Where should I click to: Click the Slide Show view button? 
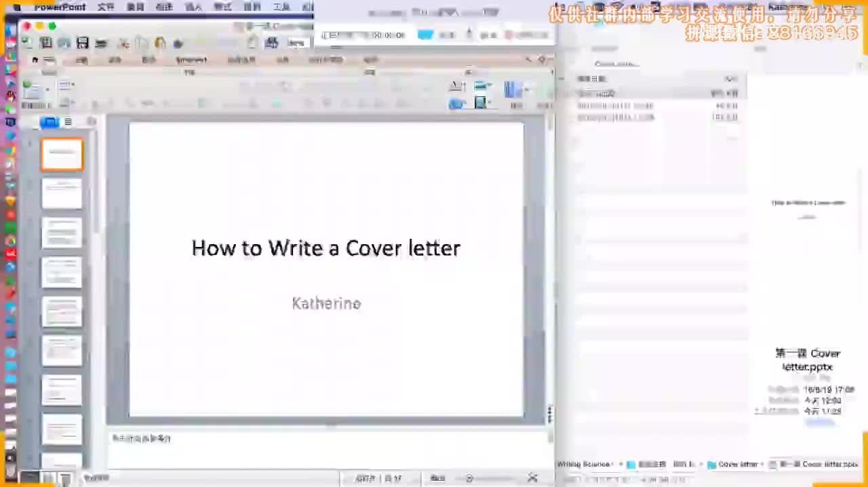pos(64,478)
